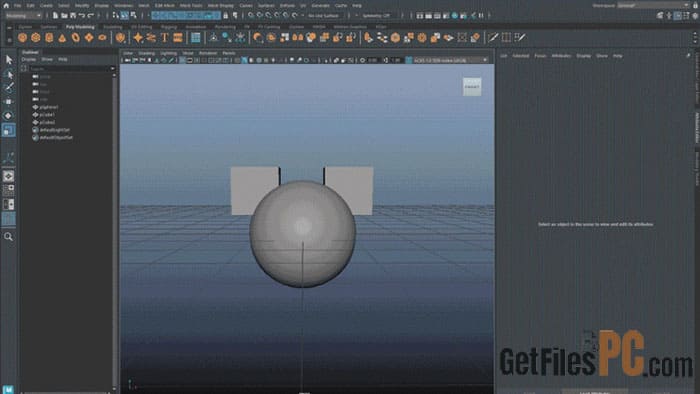Image resolution: width=700 pixels, height=394 pixels.
Task: Select the Paint selection brush tool
Action: pyautogui.click(x=8, y=87)
